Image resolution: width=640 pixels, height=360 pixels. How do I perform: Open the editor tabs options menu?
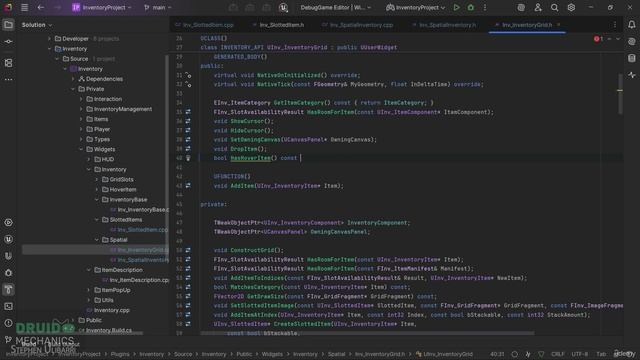click(x=615, y=25)
